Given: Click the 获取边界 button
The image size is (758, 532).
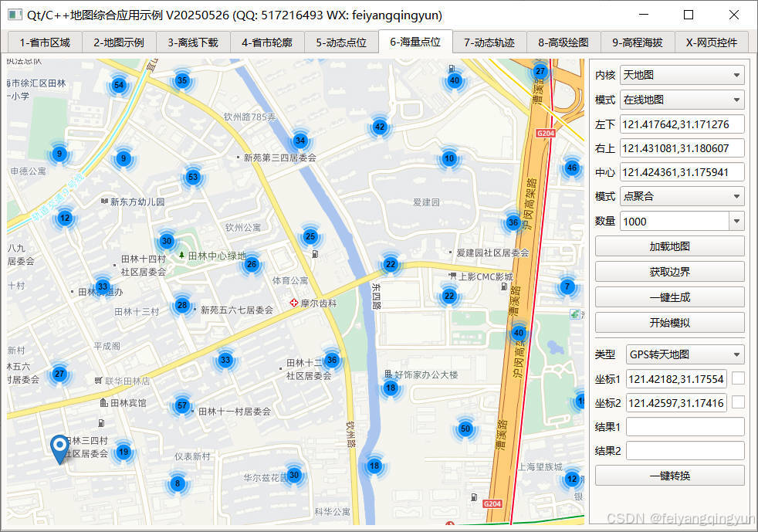Looking at the screenshot, I should 669,272.
